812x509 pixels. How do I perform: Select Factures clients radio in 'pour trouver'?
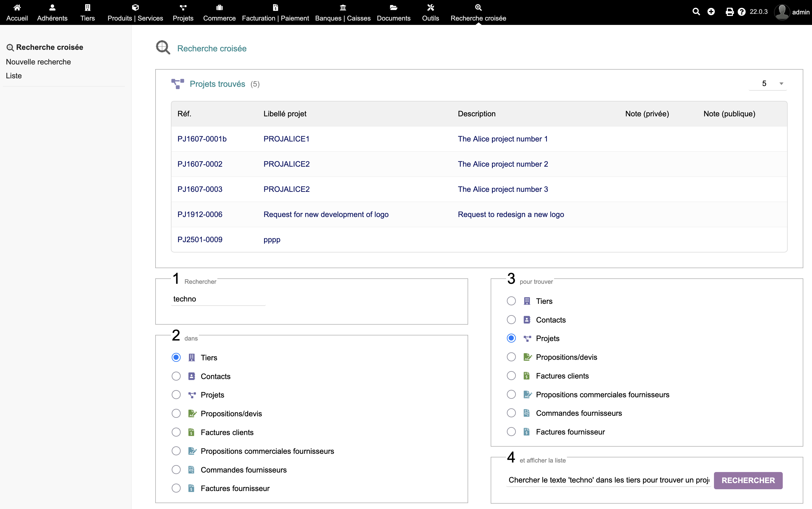511,376
